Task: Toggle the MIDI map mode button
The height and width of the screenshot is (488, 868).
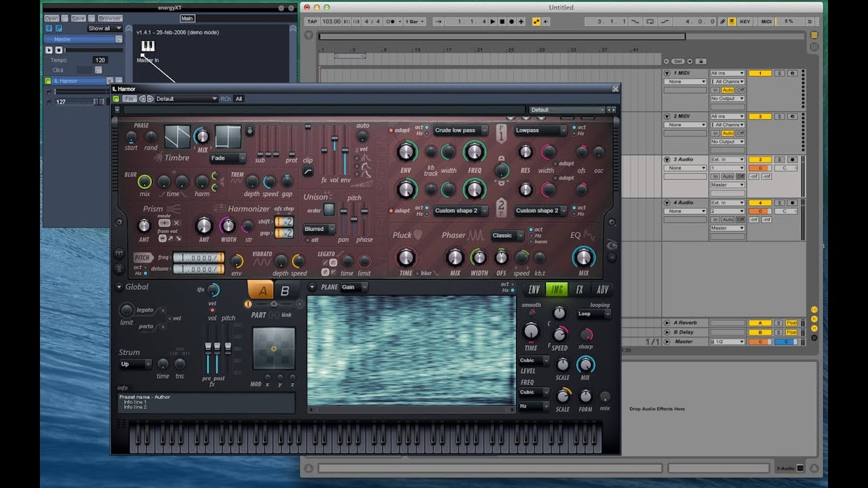Action: point(766,22)
